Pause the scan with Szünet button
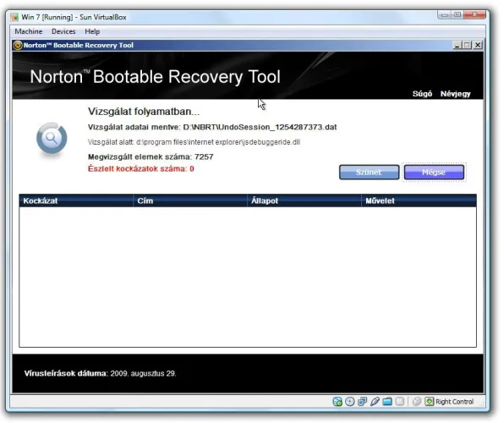 point(369,172)
